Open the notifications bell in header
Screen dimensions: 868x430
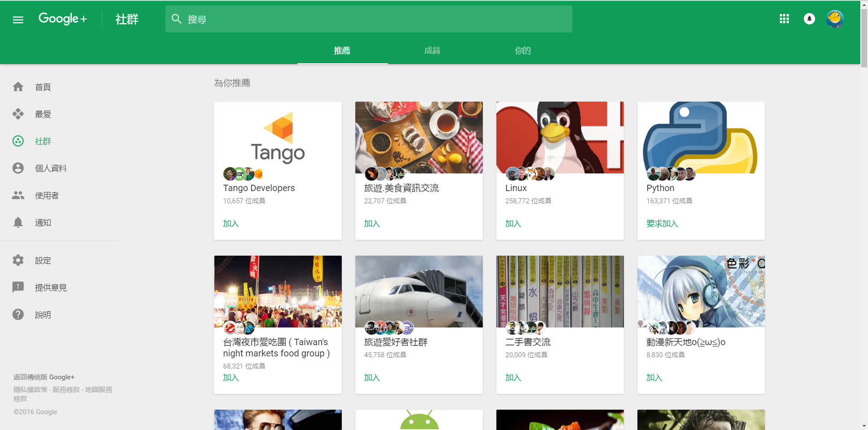point(809,19)
